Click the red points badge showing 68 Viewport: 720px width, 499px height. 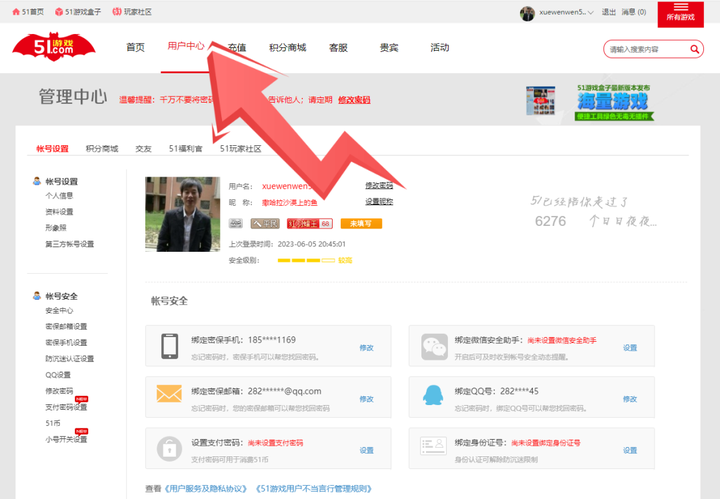[x=309, y=224]
